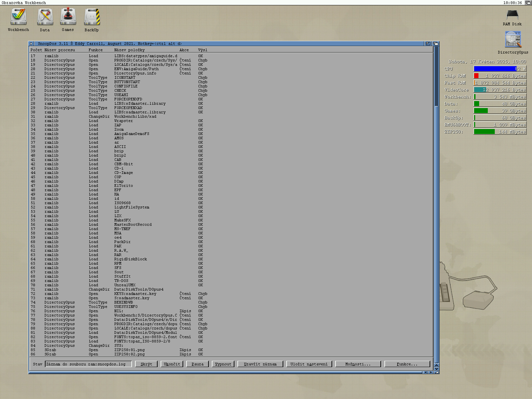Click the DirectoryOpus desktop icon
This screenshot has height=399, width=532.
click(513, 40)
